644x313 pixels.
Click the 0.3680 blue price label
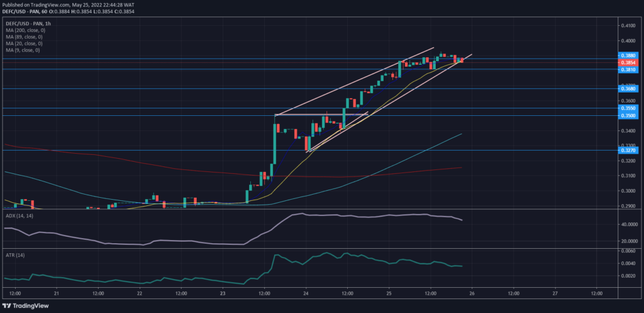[x=628, y=88]
